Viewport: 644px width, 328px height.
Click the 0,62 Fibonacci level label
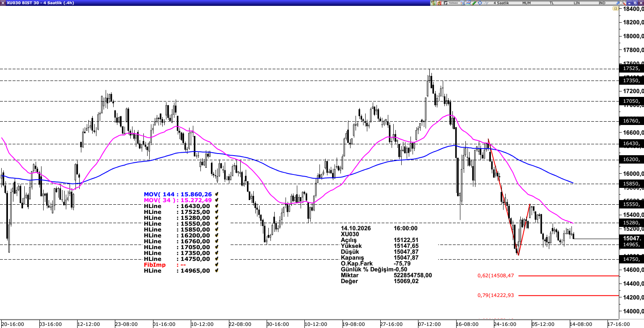[x=496, y=276]
